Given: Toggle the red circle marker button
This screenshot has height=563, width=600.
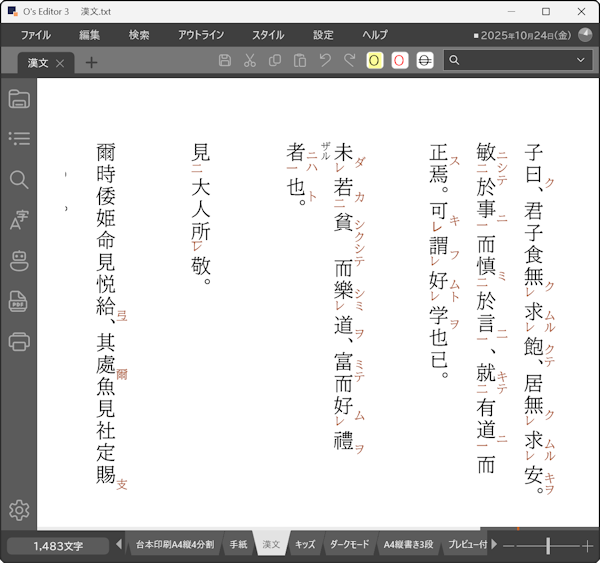Looking at the screenshot, I should point(400,61).
